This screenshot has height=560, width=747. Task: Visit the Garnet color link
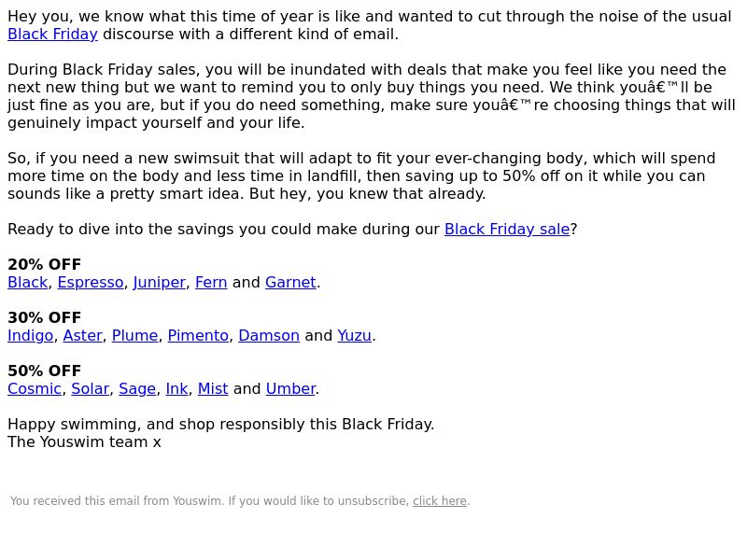point(290,283)
